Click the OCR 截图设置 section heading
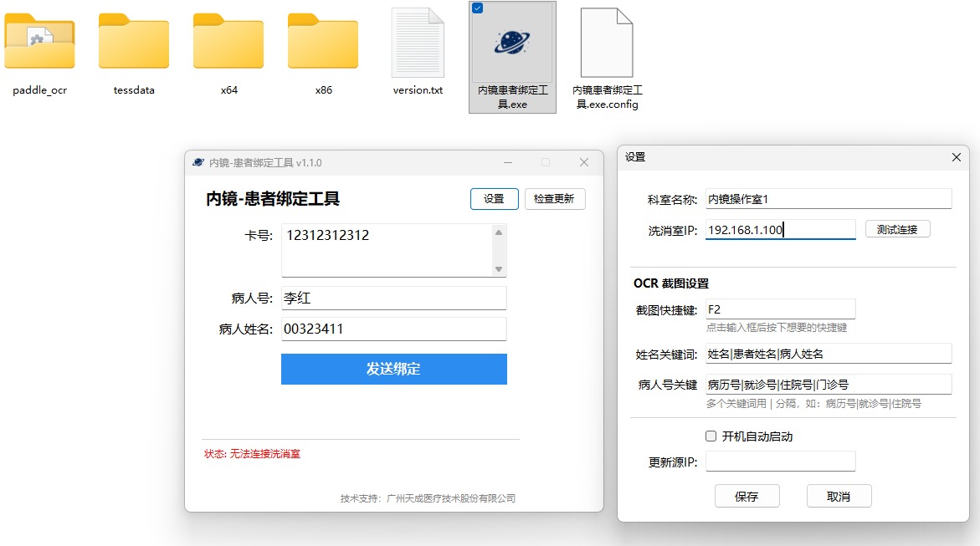Screen dimensions: 980x546 [x=671, y=283]
